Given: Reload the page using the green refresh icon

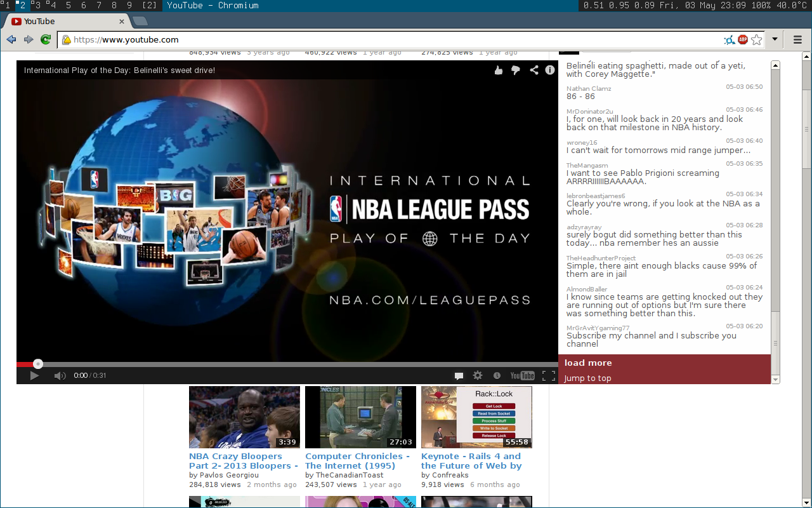Looking at the screenshot, I should point(46,39).
